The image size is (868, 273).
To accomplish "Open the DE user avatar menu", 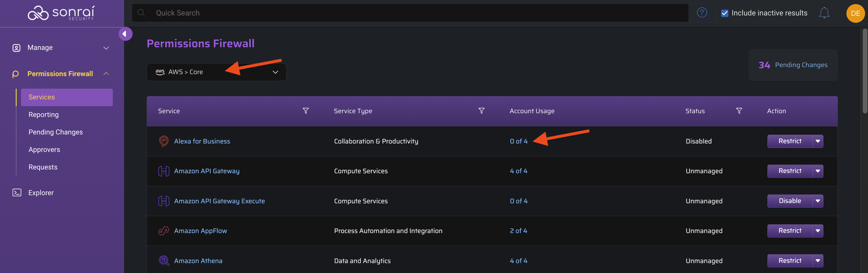I will tap(855, 13).
